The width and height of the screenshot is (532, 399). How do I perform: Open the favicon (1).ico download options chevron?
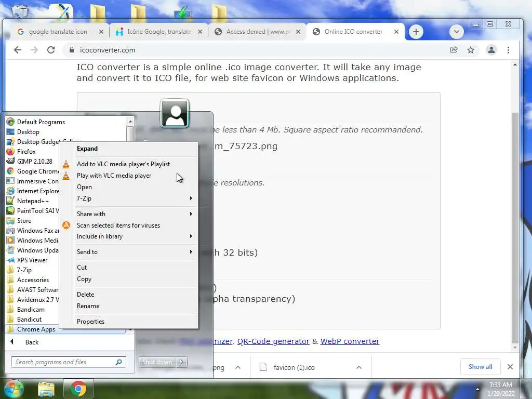[359, 367]
